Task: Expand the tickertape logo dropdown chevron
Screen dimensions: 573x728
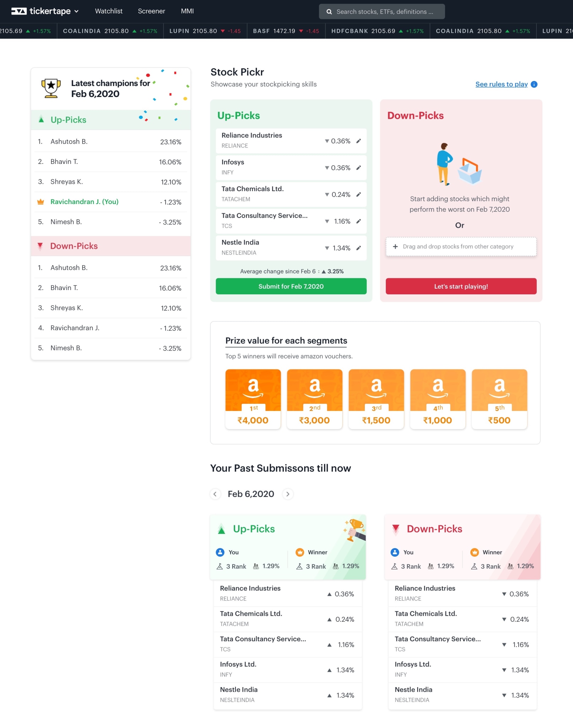Action: click(76, 11)
